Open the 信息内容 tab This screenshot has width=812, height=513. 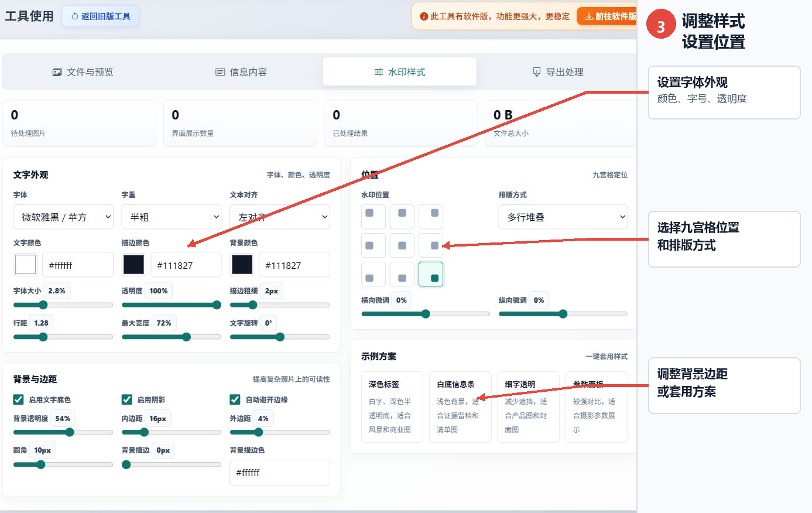241,72
